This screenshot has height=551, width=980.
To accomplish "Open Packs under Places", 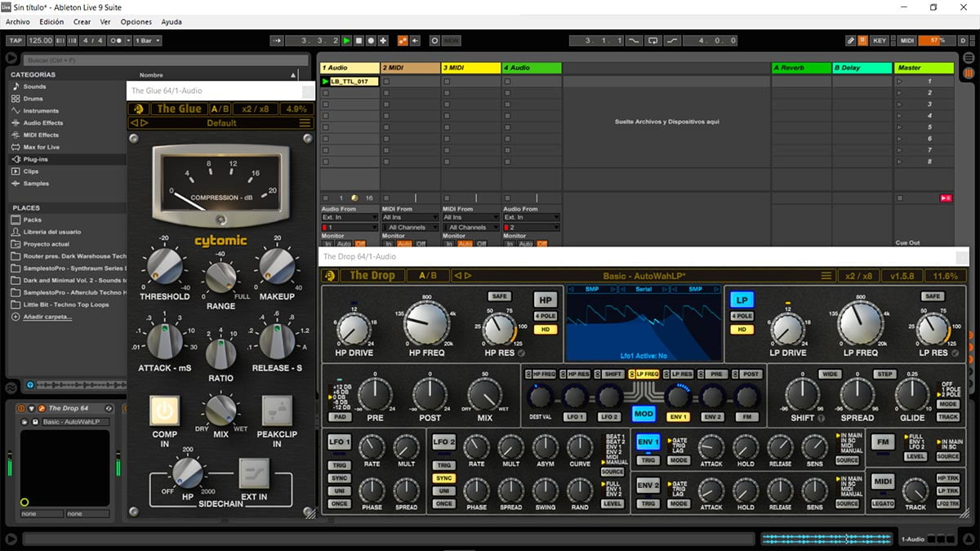I will 32,220.
